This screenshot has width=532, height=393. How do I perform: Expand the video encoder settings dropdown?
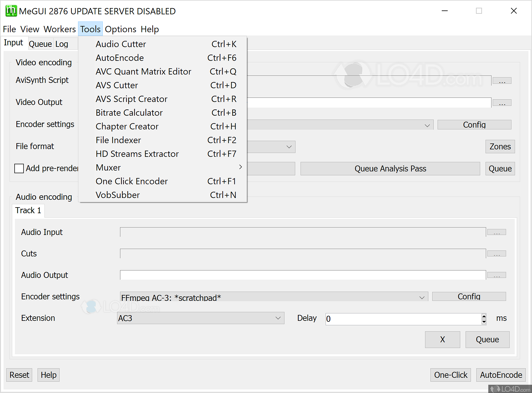(x=428, y=125)
